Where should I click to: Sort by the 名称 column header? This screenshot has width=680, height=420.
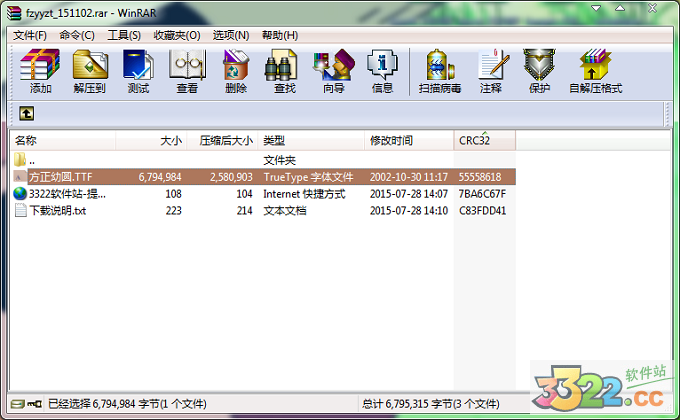[63, 141]
